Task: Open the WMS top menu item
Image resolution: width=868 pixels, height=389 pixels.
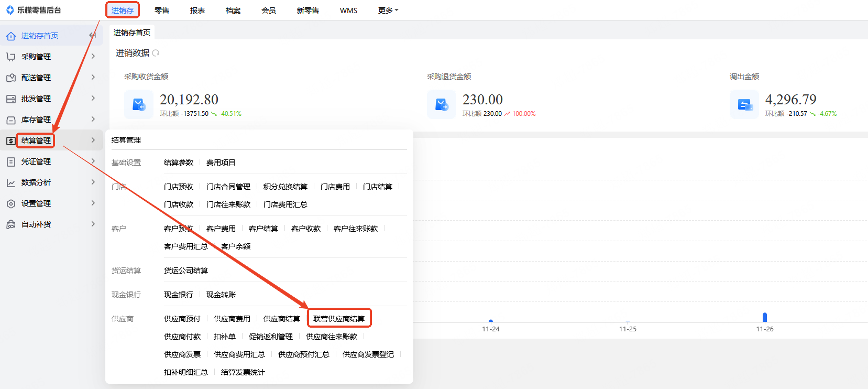Action: 348,10
